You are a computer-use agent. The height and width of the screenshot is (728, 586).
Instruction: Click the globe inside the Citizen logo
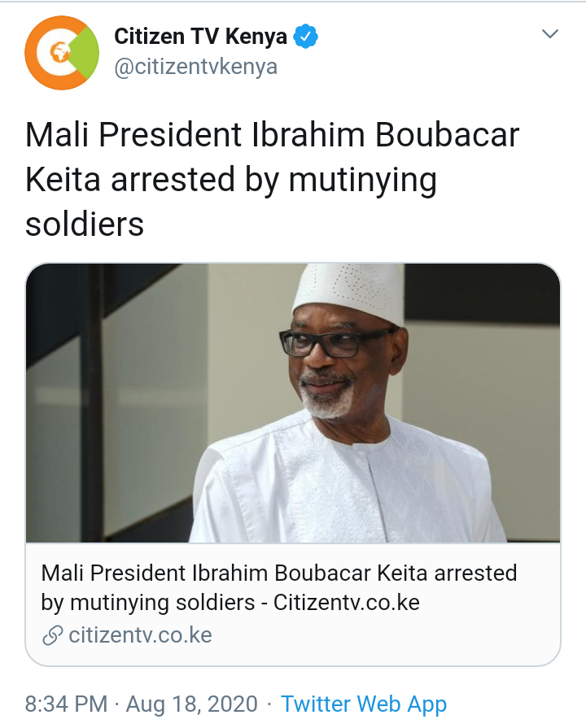(x=59, y=54)
